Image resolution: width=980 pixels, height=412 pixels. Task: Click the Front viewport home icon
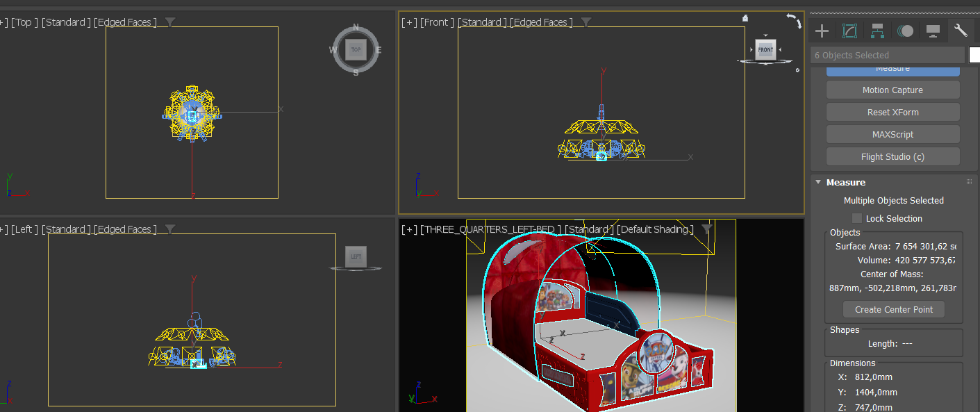(x=745, y=19)
